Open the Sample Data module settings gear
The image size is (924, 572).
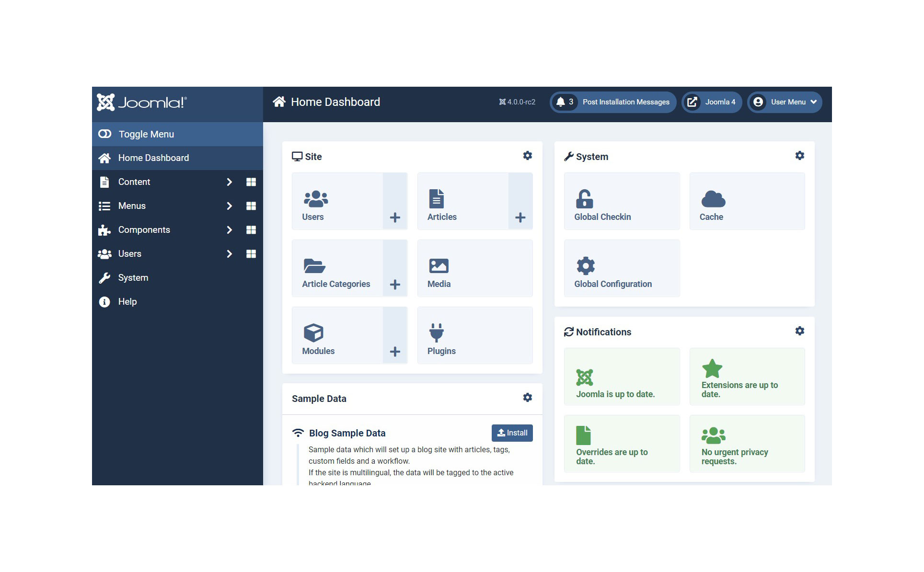[528, 398]
